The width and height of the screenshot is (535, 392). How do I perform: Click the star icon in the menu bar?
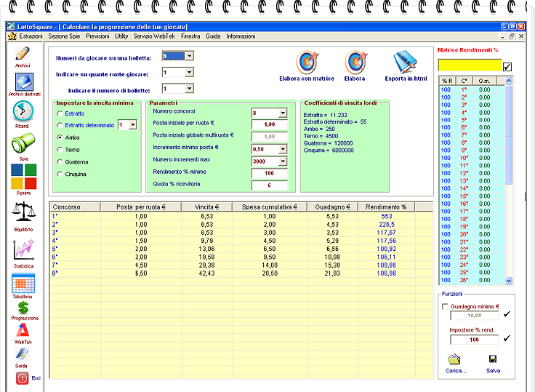(x=12, y=36)
